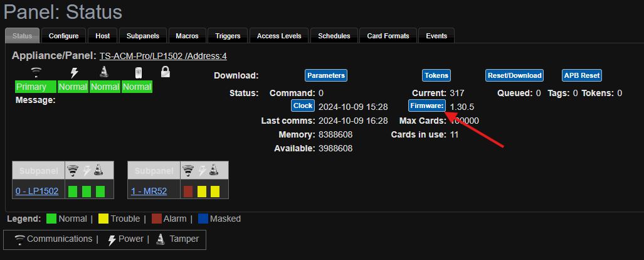Click MR52 yellow power trouble square
644x260 pixels.
(x=202, y=191)
